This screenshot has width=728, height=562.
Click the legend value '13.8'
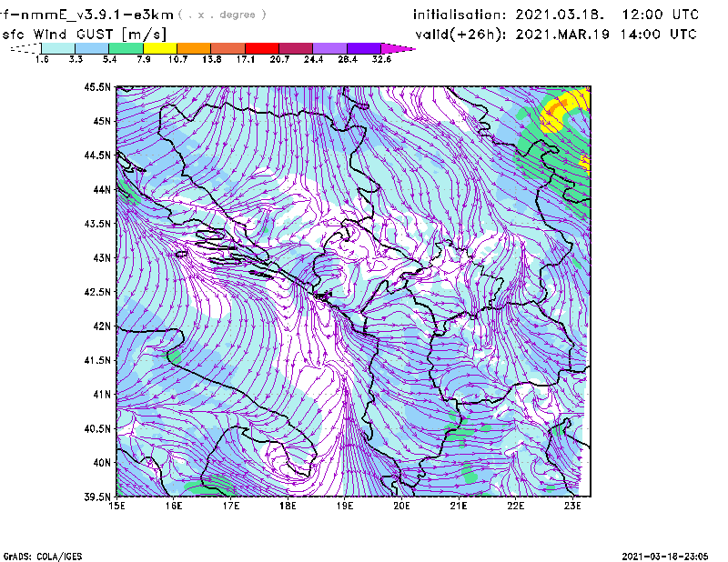point(211,59)
